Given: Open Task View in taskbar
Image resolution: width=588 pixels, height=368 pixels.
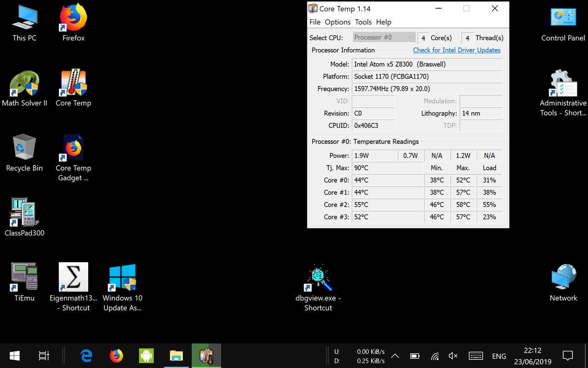Looking at the screenshot, I should [44, 356].
